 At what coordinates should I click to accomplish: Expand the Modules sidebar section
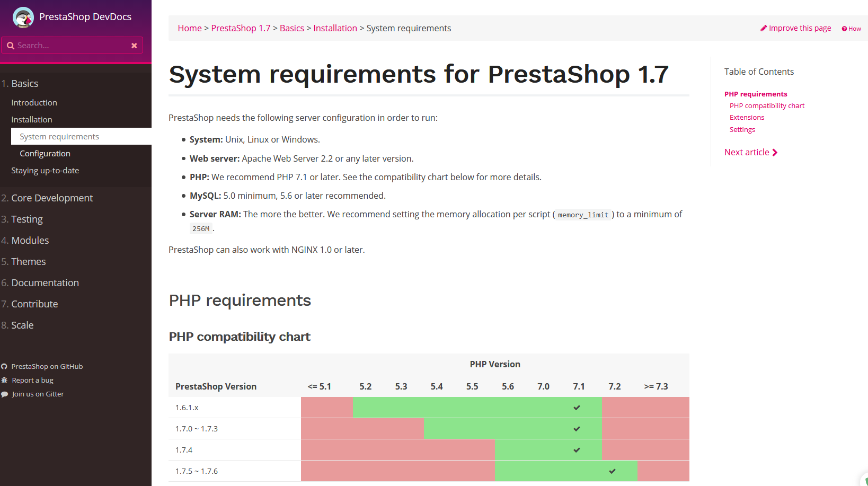tap(30, 241)
